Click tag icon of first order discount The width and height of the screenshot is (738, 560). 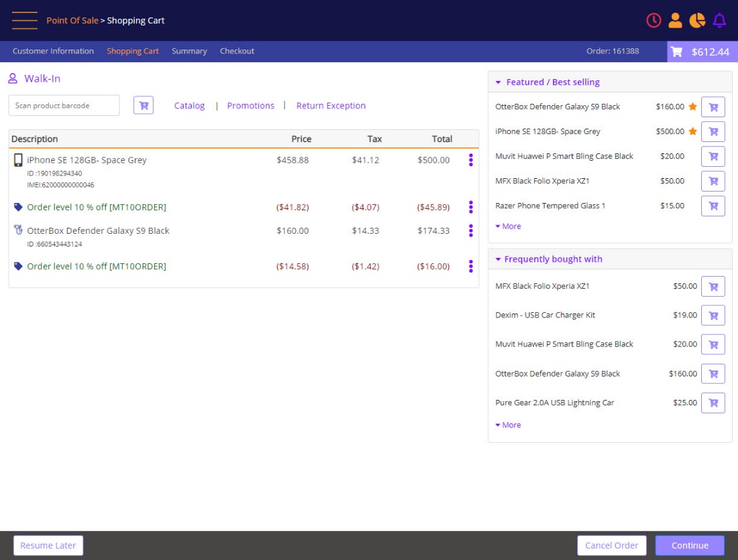point(18,207)
